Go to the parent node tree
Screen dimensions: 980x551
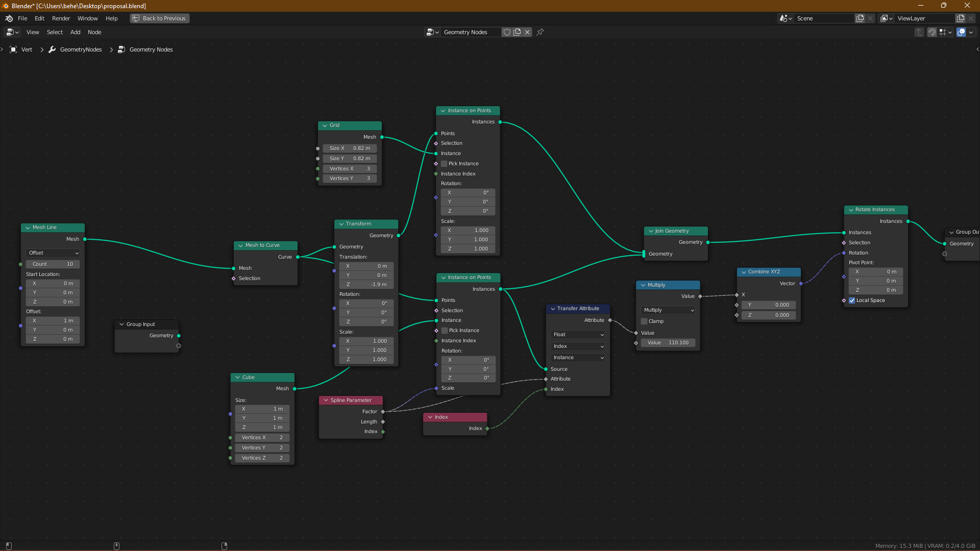coord(919,32)
